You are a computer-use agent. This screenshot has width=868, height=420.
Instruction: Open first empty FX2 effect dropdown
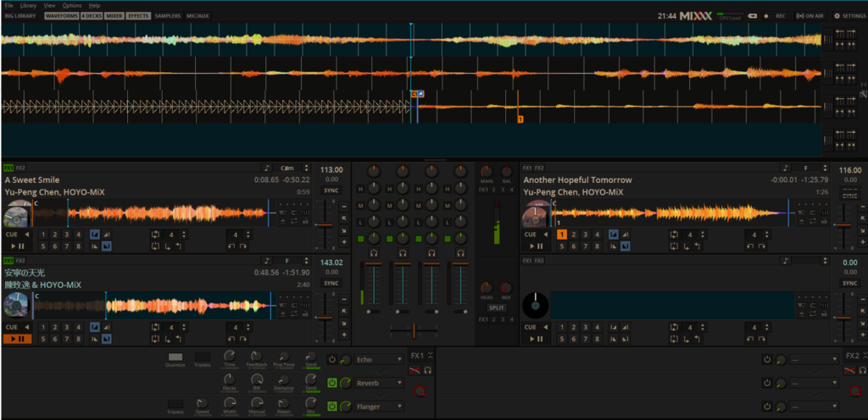[815, 360]
